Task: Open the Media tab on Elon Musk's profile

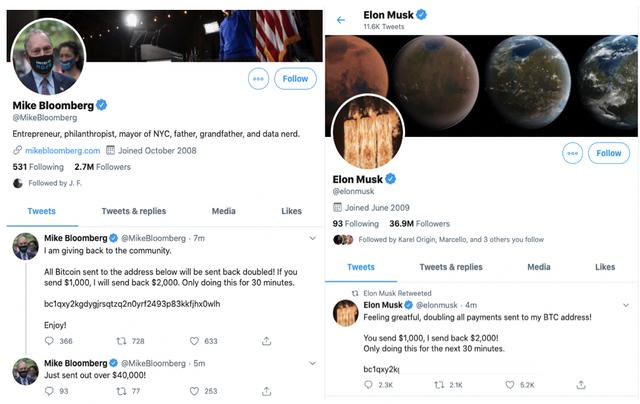Action: 539,267
